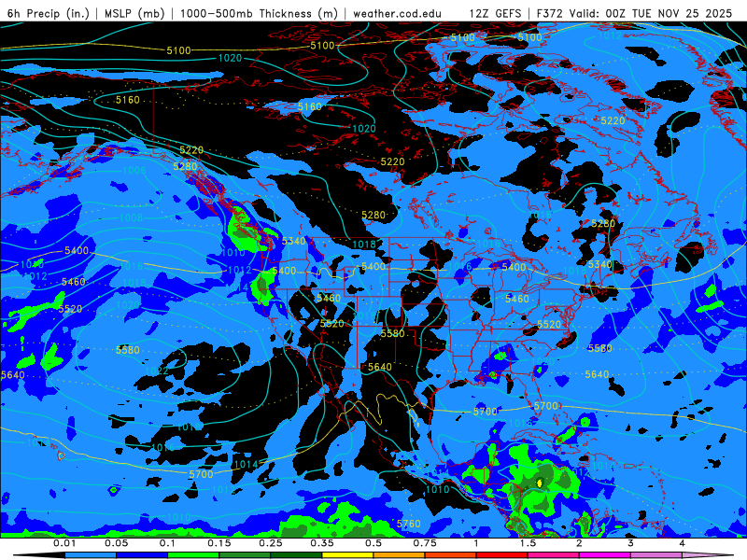This screenshot has height=560, width=747.
Task: Click the legend value 4
Action: 683,543
